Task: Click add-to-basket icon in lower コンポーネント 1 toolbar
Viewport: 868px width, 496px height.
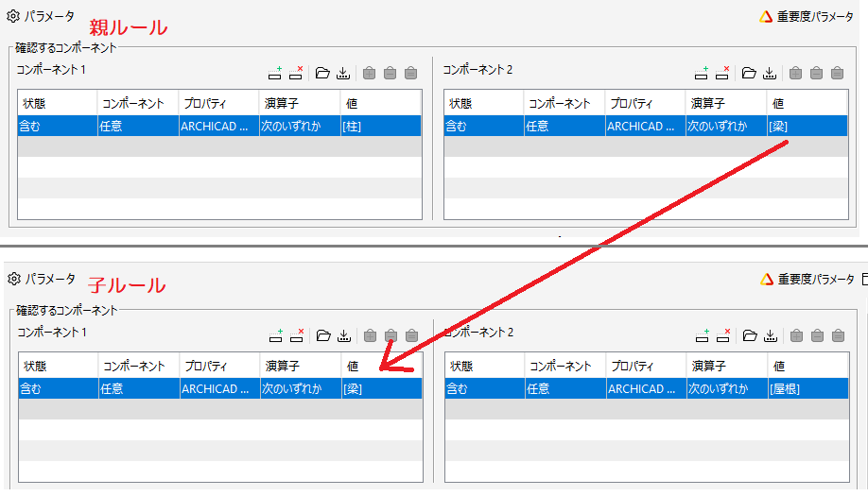Action: point(371,335)
